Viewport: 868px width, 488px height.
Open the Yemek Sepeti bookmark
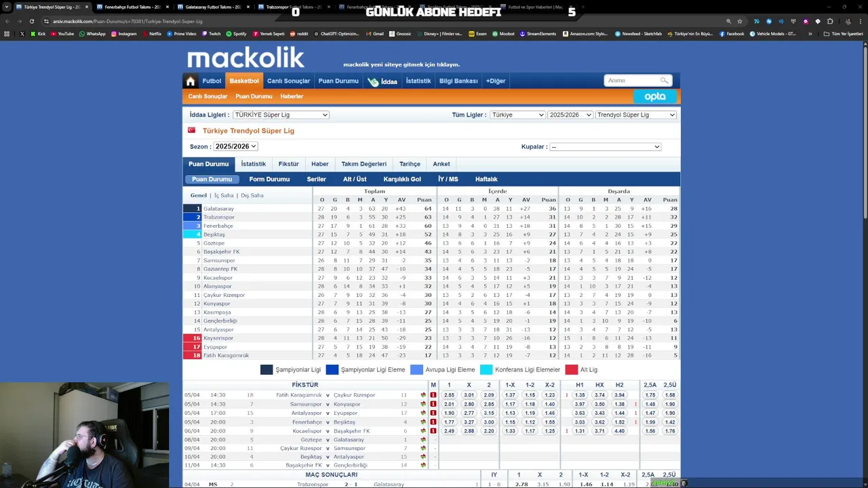269,34
